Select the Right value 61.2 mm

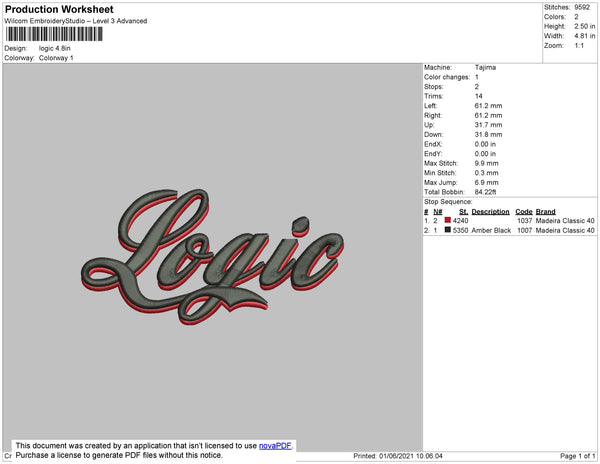(x=488, y=115)
